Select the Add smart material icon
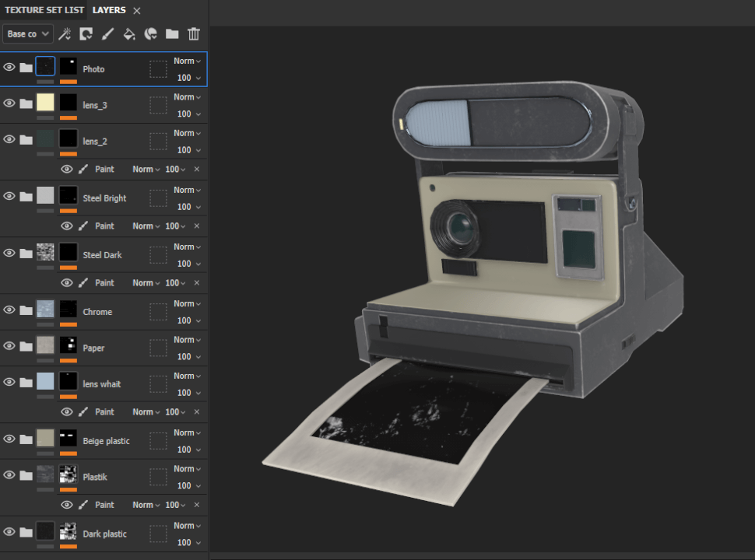755x560 pixels. click(x=150, y=34)
